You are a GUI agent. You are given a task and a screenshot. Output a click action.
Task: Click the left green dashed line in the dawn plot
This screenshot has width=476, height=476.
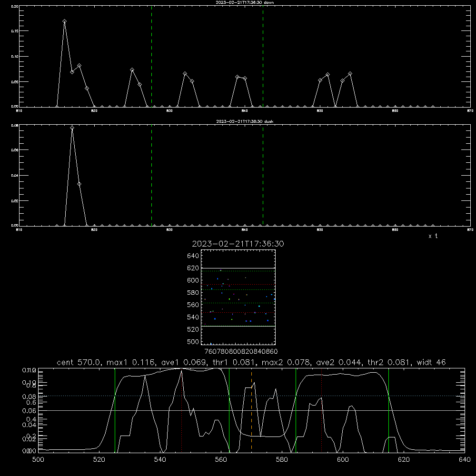(151, 56)
